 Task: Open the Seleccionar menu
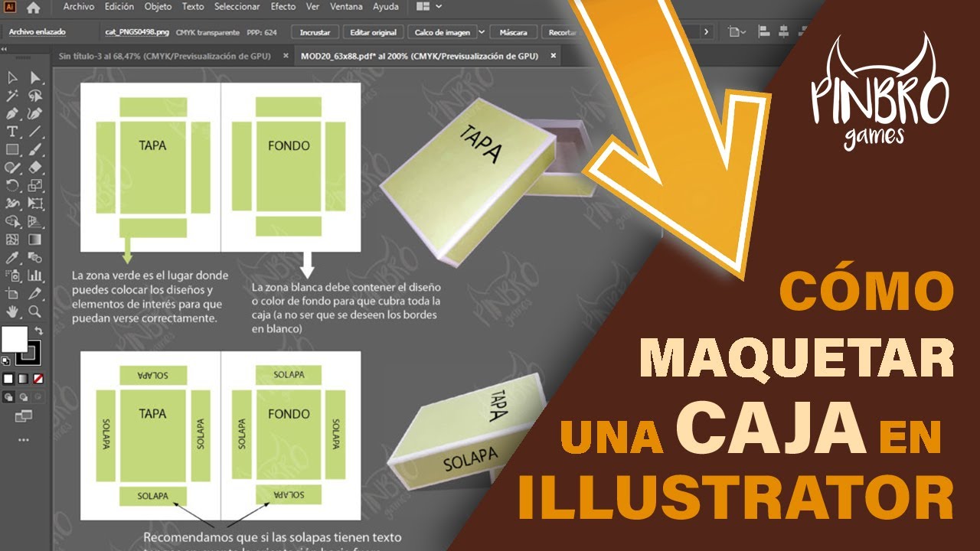click(x=238, y=7)
